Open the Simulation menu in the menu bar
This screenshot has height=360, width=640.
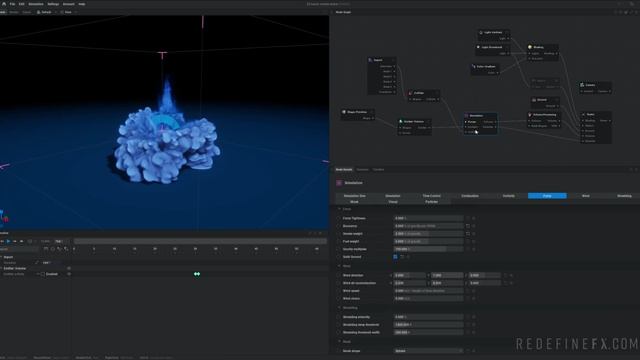[x=36, y=4]
